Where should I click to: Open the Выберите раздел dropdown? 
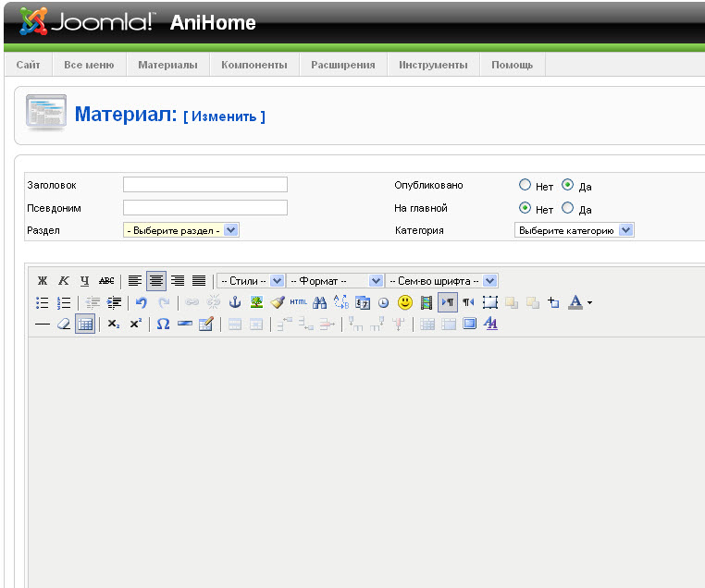[x=181, y=230]
